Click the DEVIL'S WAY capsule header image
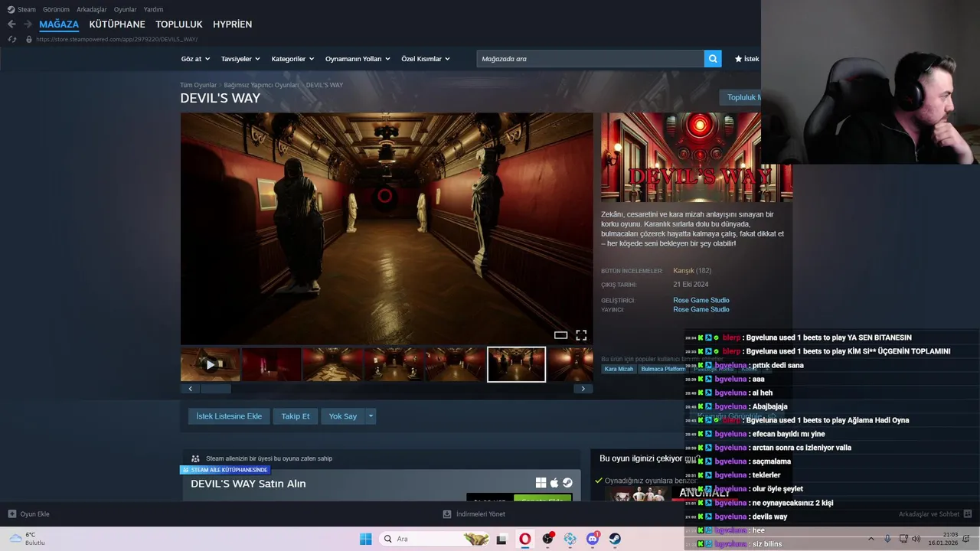This screenshot has width=980, height=551. tap(696, 158)
